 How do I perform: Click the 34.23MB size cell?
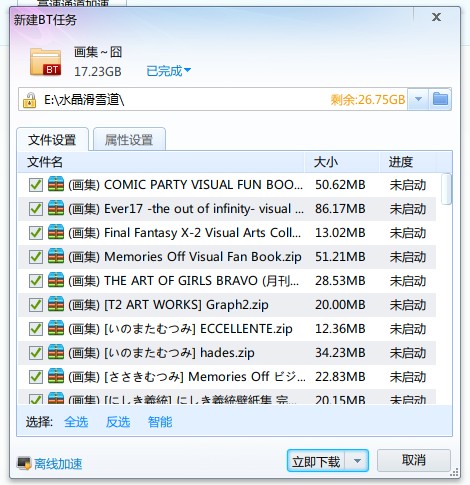pyautogui.click(x=340, y=353)
